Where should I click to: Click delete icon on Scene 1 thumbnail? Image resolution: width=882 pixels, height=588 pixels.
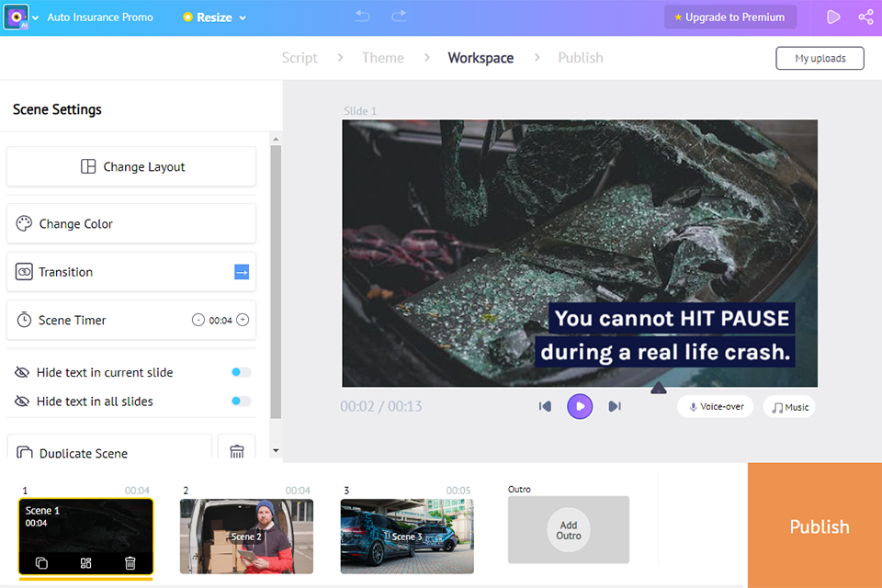130,563
